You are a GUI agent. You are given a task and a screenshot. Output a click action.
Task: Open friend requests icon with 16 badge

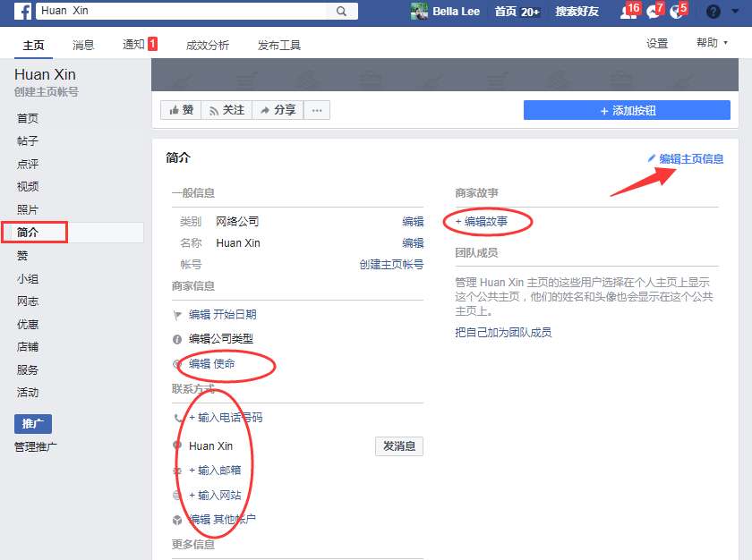click(x=628, y=12)
